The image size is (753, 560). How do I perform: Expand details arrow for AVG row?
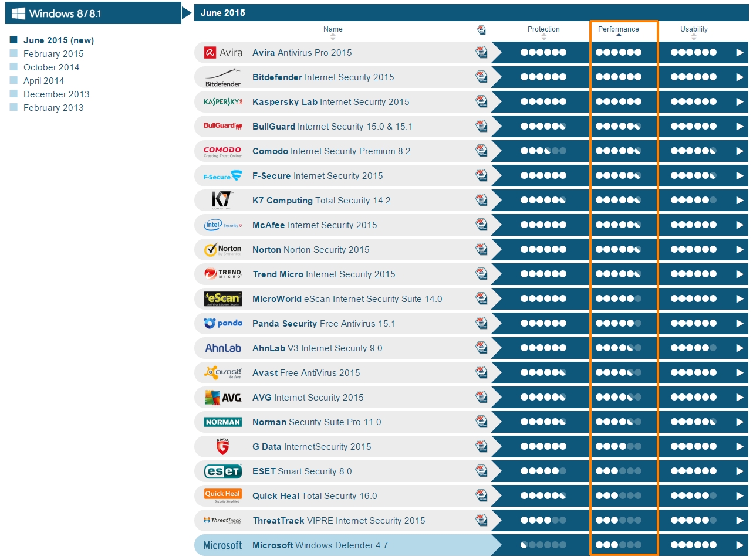pyautogui.click(x=740, y=398)
